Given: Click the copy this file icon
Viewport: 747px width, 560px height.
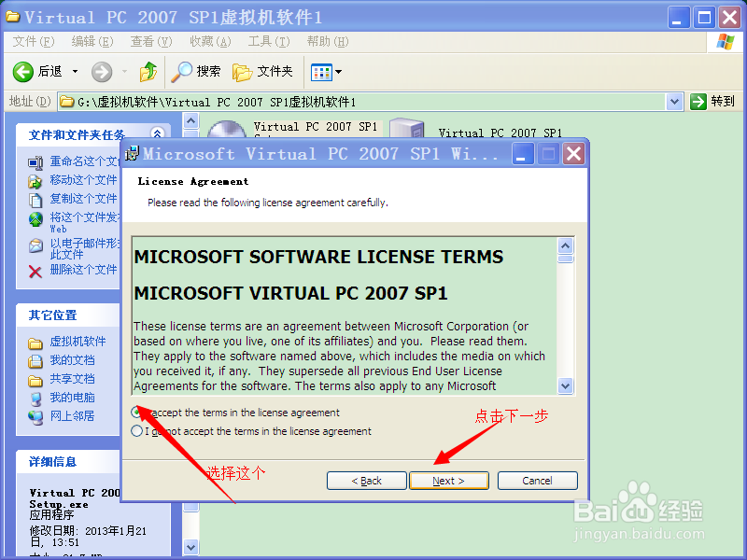Looking at the screenshot, I should 35,200.
